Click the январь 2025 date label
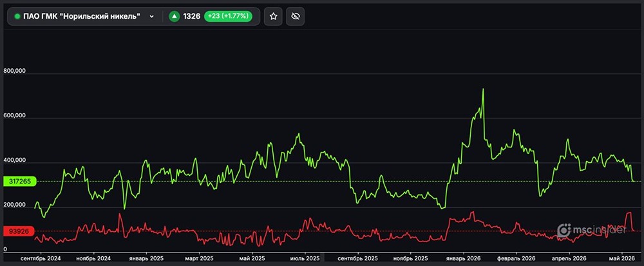This screenshot has width=644, height=266. click(x=146, y=259)
